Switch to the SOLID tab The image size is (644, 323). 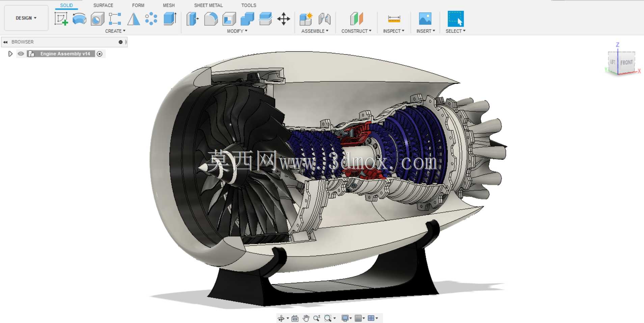click(66, 5)
